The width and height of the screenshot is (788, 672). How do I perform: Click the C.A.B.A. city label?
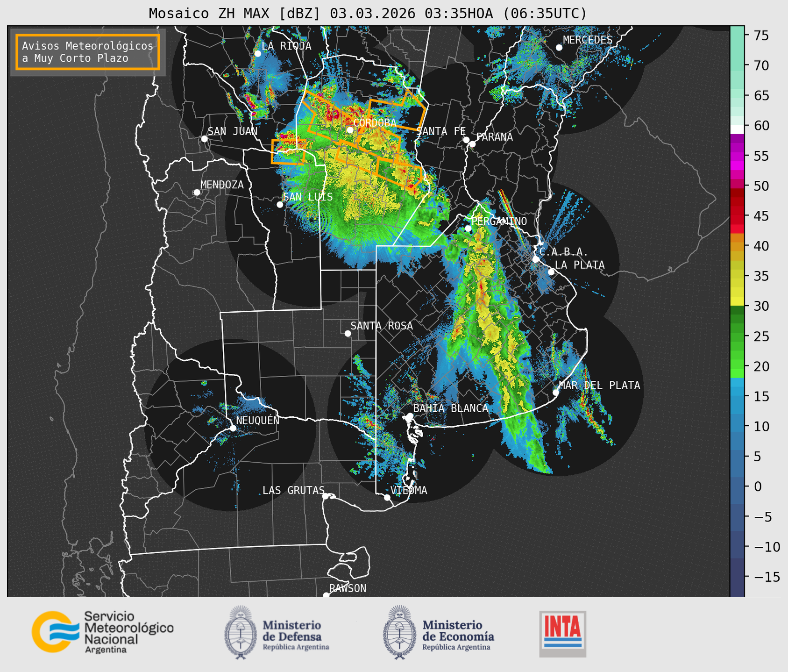click(x=564, y=252)
